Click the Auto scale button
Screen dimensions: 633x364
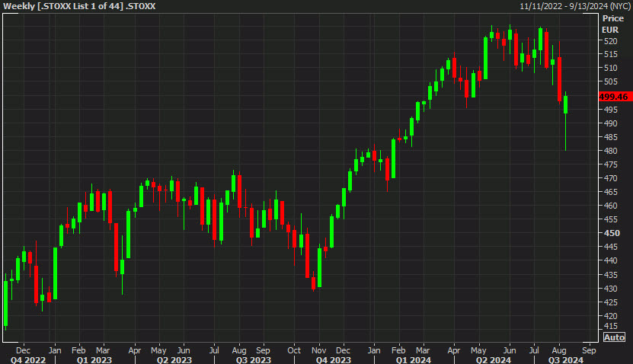point(614,337)
